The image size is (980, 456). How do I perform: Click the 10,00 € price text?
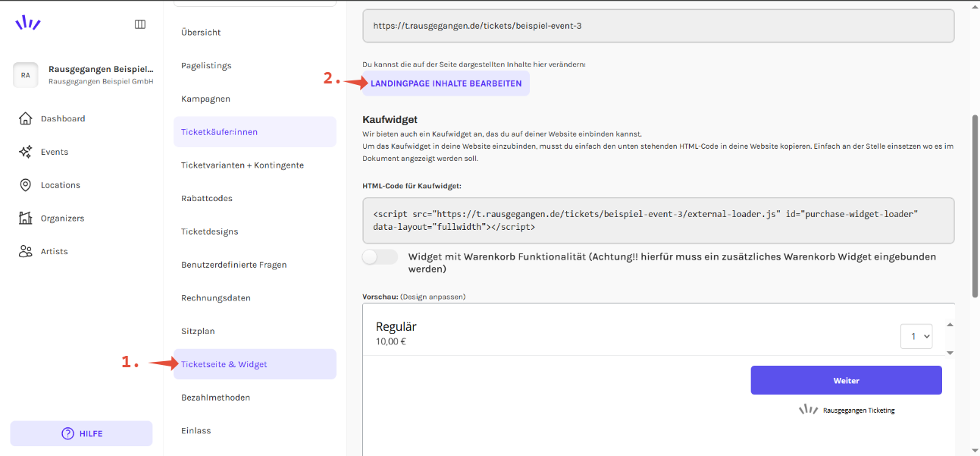coord(391,341)
